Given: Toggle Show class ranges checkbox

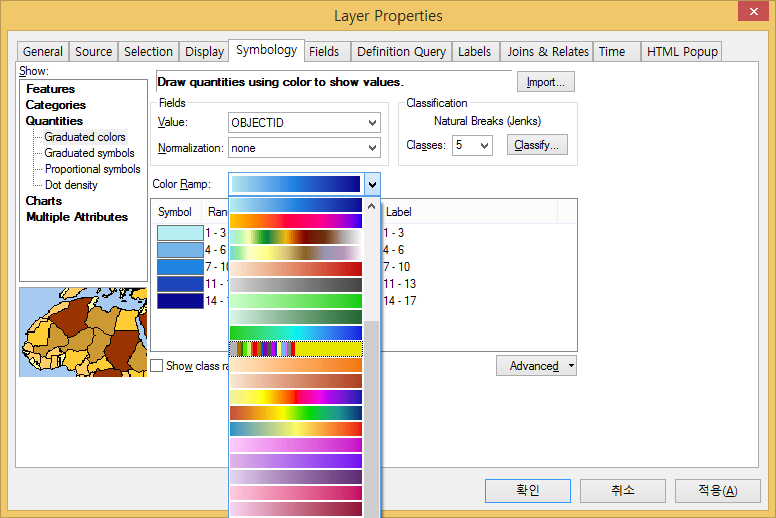Looking at the screenshot, I should [156, 366].
